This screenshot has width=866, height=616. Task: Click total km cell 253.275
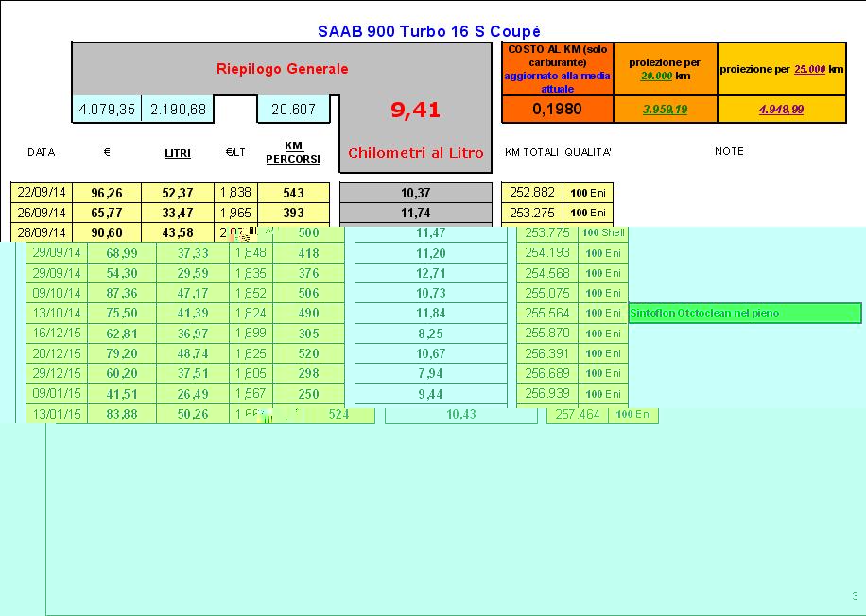pos(532,213)
